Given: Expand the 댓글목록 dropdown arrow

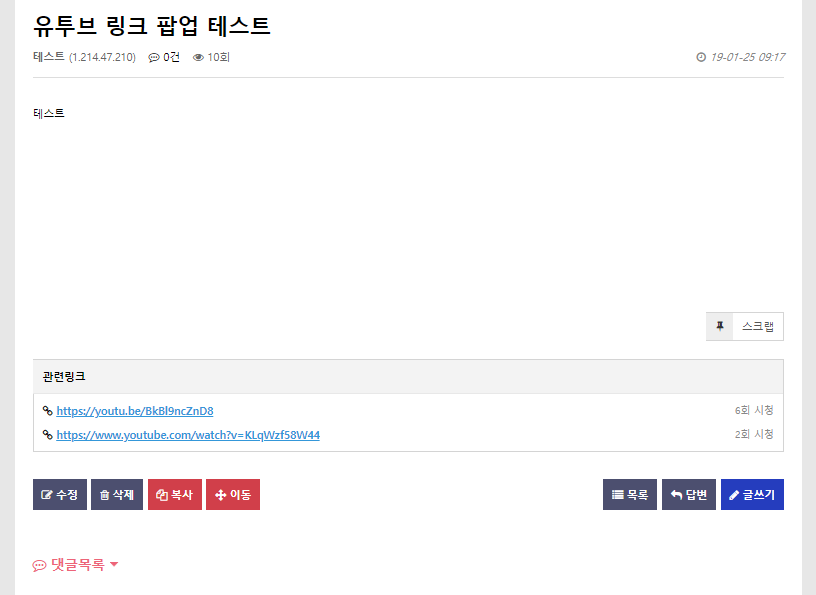Looking at the screenshot, I should point(114,564).
